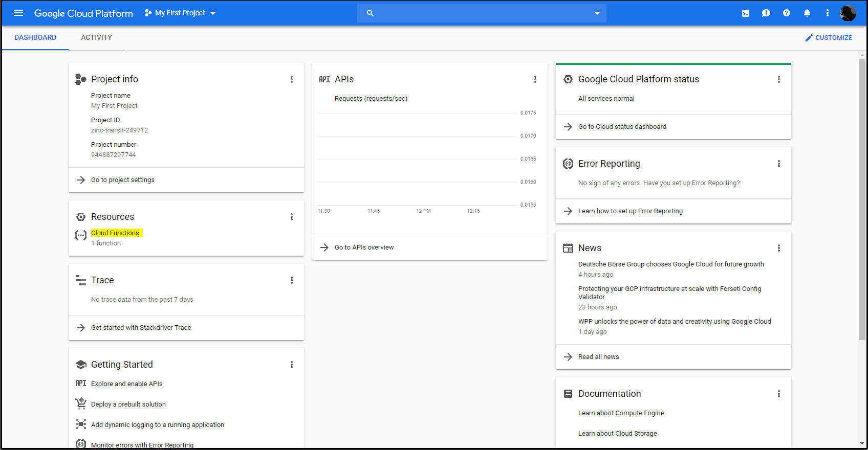Open Getting Started card options menu
This screenshot has width=868, height=450.
tap(292, 365)
